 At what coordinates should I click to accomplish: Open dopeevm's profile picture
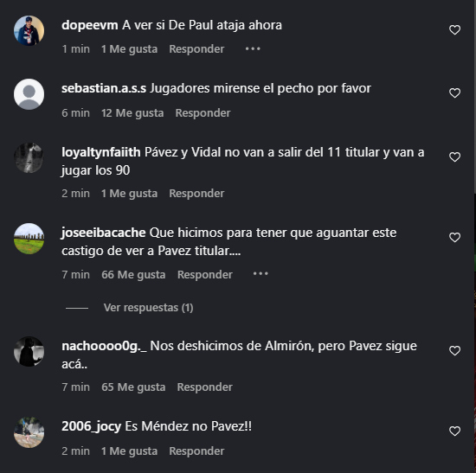(x=29, y=30)
